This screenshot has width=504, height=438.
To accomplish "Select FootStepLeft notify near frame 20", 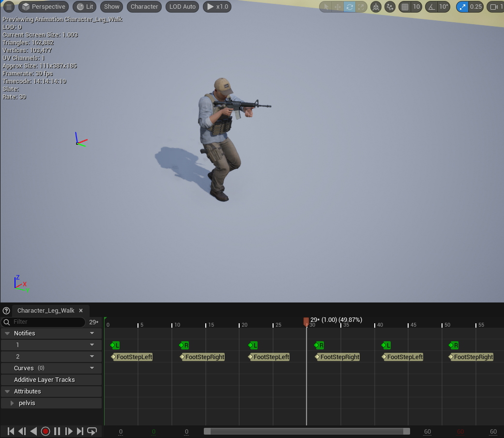I will pos(269,357).
